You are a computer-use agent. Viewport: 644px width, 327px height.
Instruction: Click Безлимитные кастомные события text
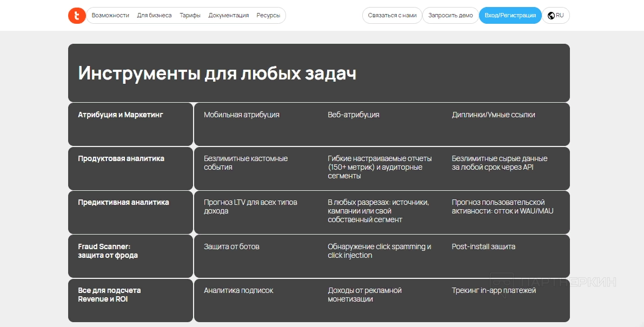click(245, 163)
